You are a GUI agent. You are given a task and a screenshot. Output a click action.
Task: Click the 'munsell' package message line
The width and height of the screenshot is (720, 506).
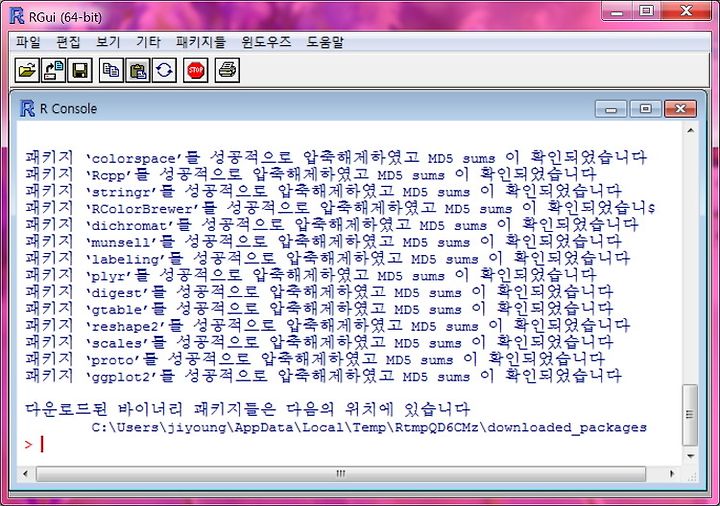(323, 242)
